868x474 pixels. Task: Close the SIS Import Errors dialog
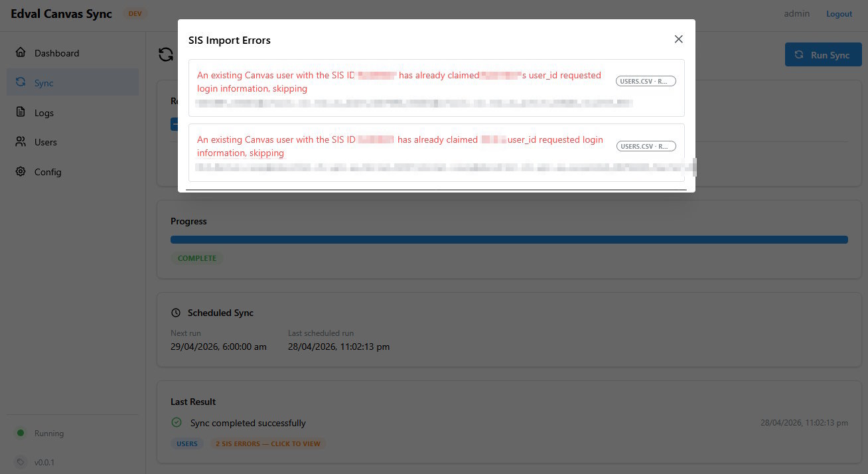click(x=678, y=39)
